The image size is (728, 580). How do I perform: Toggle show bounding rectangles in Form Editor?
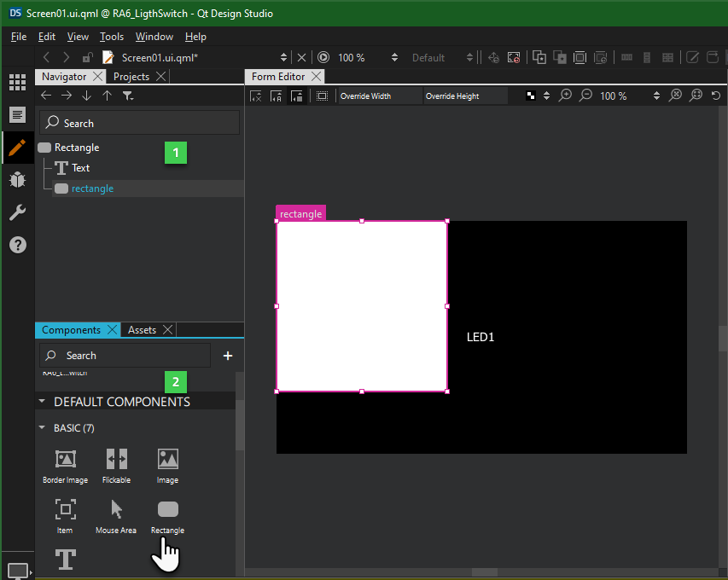322,96
